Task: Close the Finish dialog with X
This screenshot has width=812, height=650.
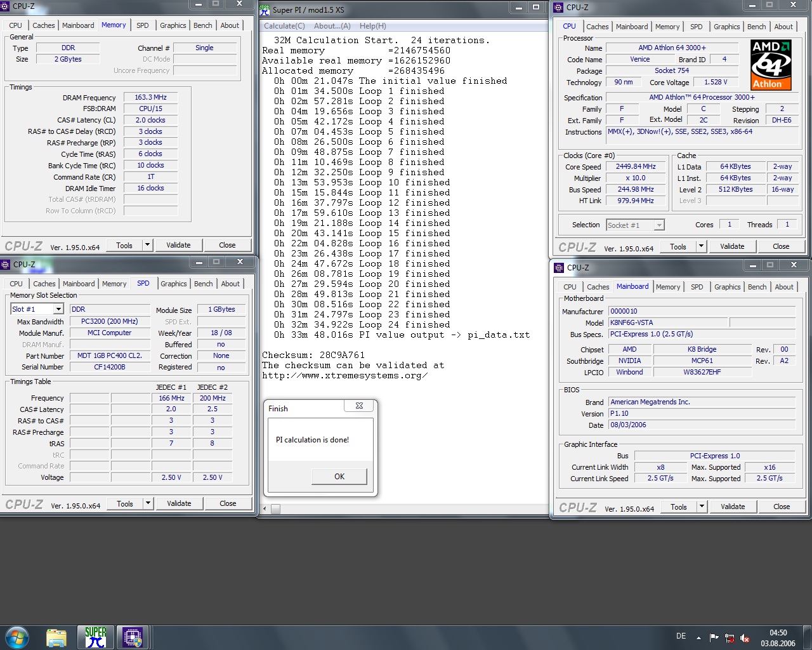Action: (360, 406)
